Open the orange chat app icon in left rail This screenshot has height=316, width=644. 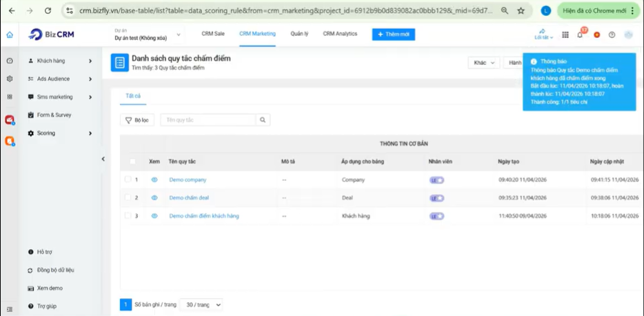10,141
